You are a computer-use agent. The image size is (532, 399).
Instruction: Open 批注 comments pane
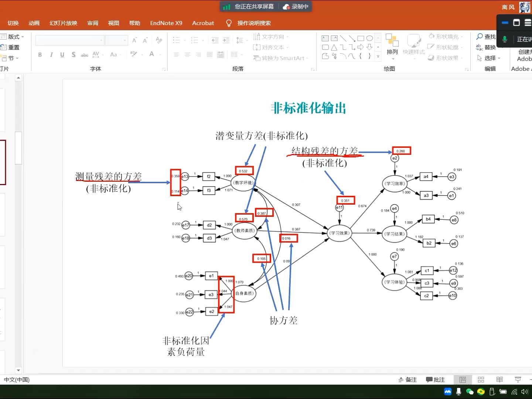(435, 379)
